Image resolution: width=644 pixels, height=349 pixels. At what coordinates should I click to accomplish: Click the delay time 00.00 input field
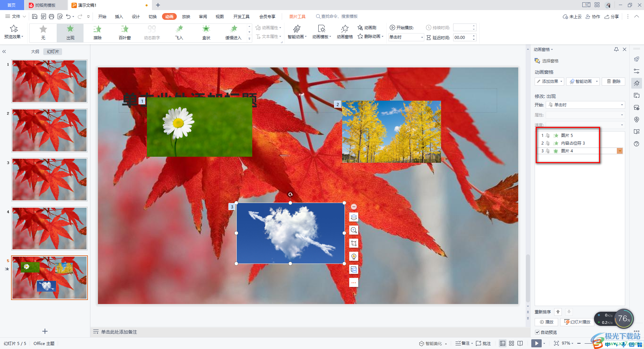(x=462, y=37)
